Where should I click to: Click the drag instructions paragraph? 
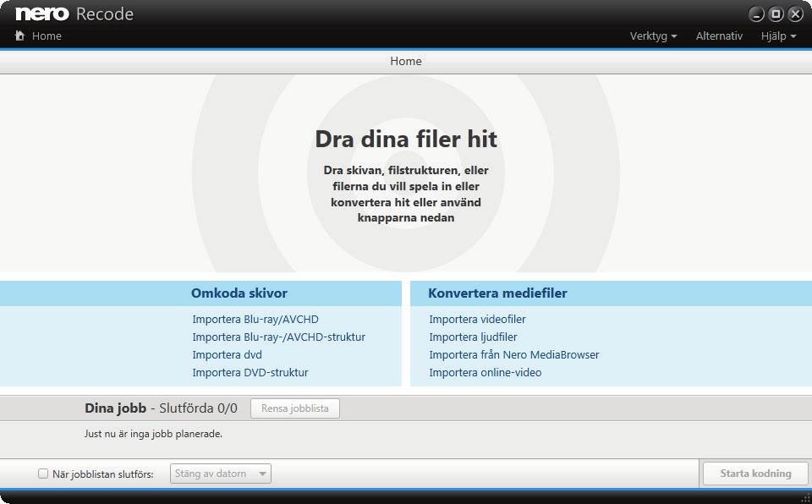coord(406,194)
